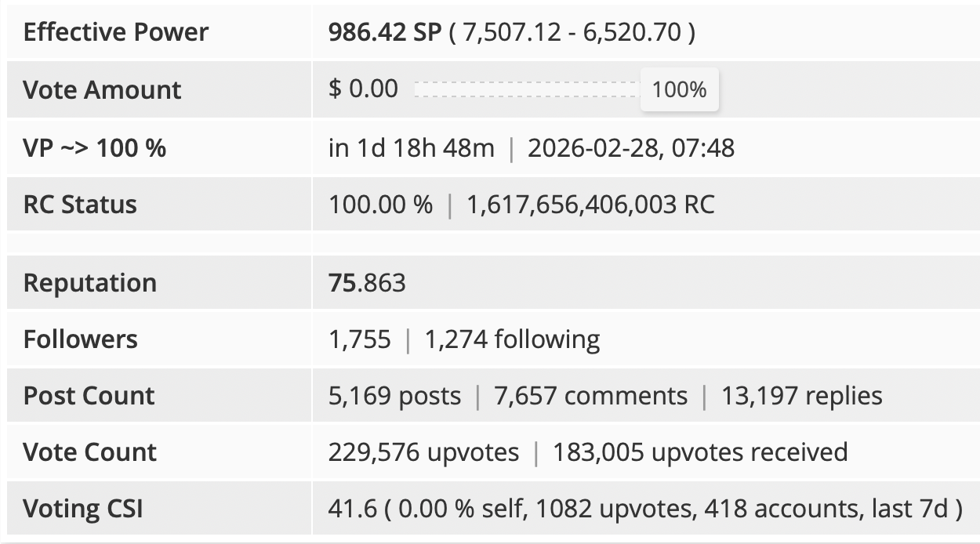Click the $ 0.00 vote amount value

pos(363,89)
